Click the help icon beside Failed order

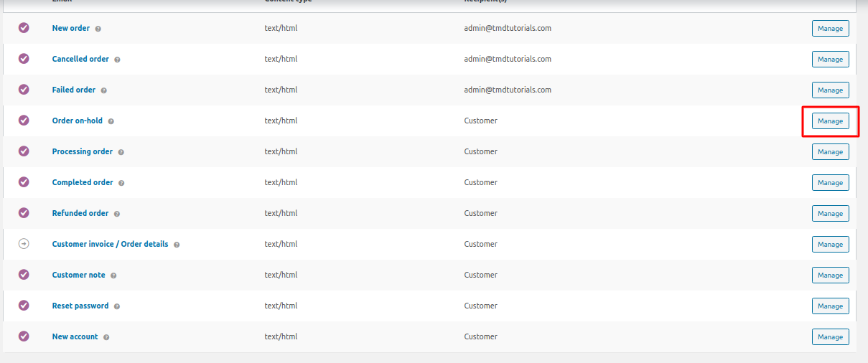click(x=103, y=90)
